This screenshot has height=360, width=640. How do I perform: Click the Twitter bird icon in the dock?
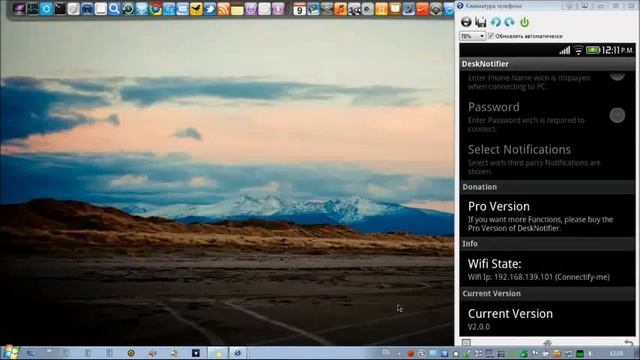(210, 9)
